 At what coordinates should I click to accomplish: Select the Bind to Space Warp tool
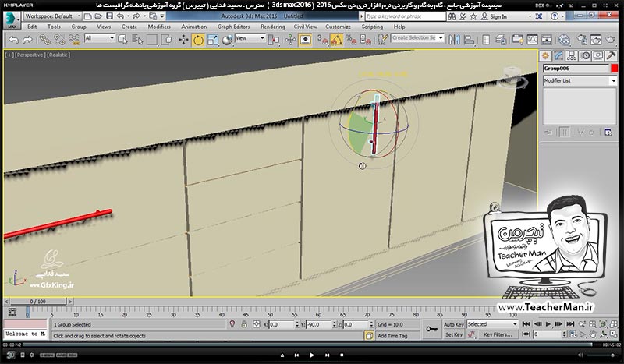point(74,40)
